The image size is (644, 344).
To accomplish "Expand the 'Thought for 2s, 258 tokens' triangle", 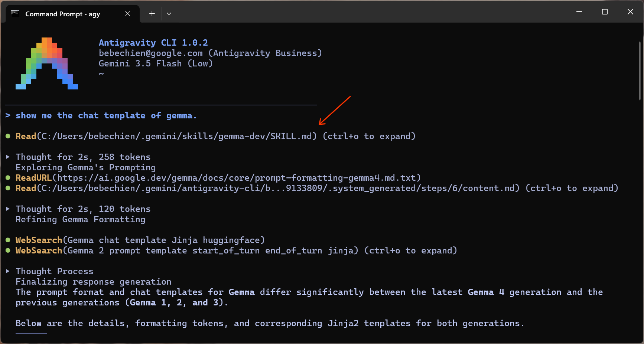I will (8, 157).
